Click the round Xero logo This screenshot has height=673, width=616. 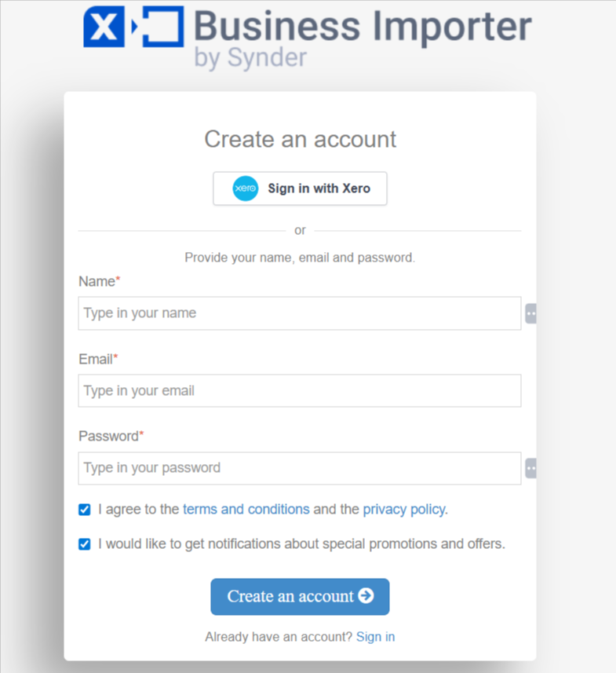[x=246, y=188]
